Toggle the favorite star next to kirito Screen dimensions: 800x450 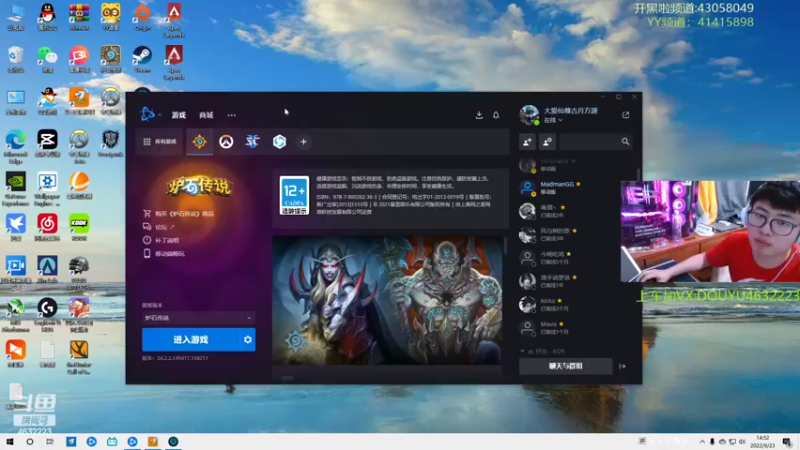click(560, 301)
